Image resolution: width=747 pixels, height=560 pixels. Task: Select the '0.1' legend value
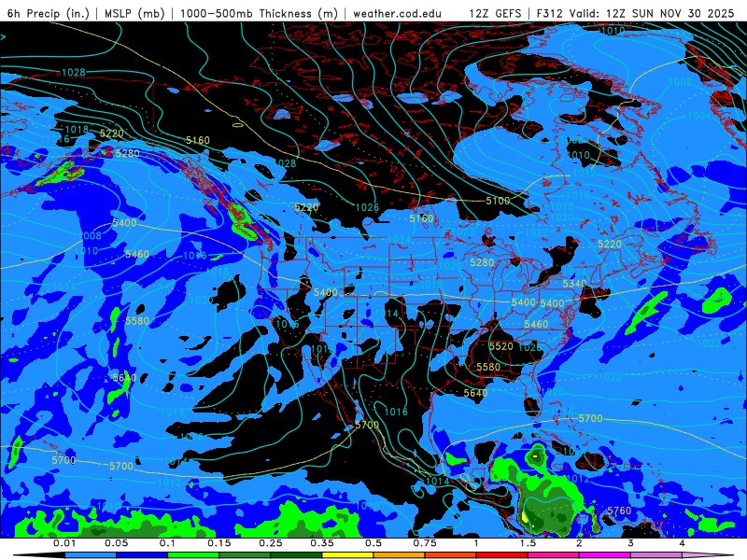(x=167, y=543)
